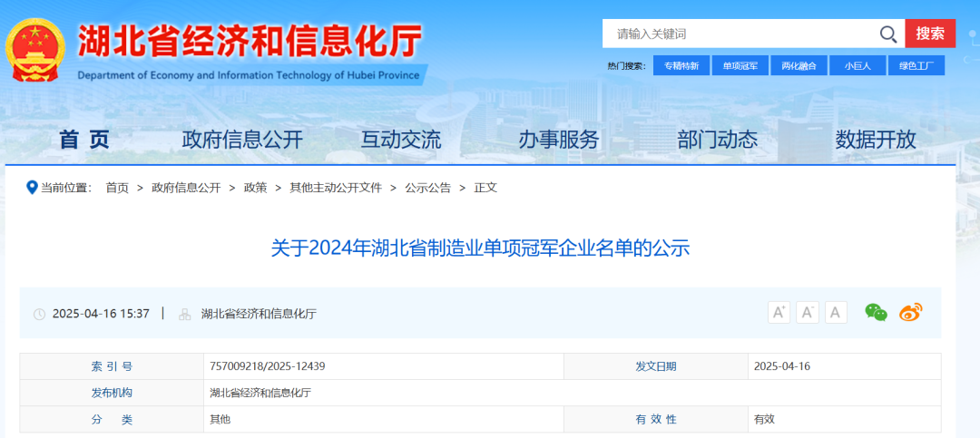Image resolution: width=980 pixels, height=438 pixels.
Task: Click breadcrumb link 首页
Action: pyautogui.click(x=117, y=188)
